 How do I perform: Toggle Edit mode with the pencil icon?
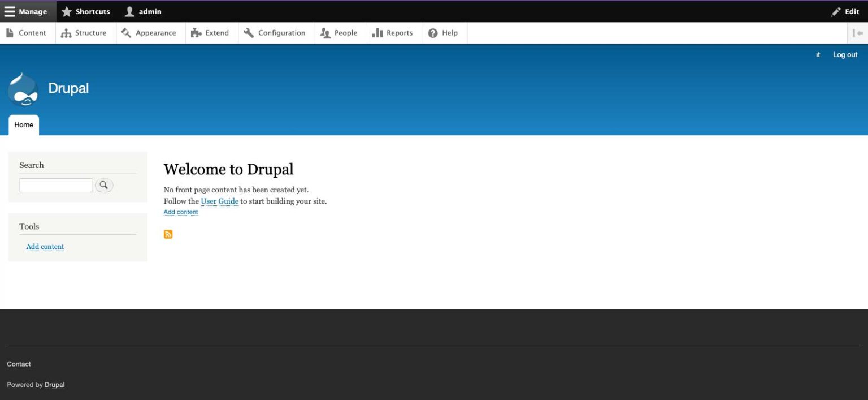click(835, 11)
